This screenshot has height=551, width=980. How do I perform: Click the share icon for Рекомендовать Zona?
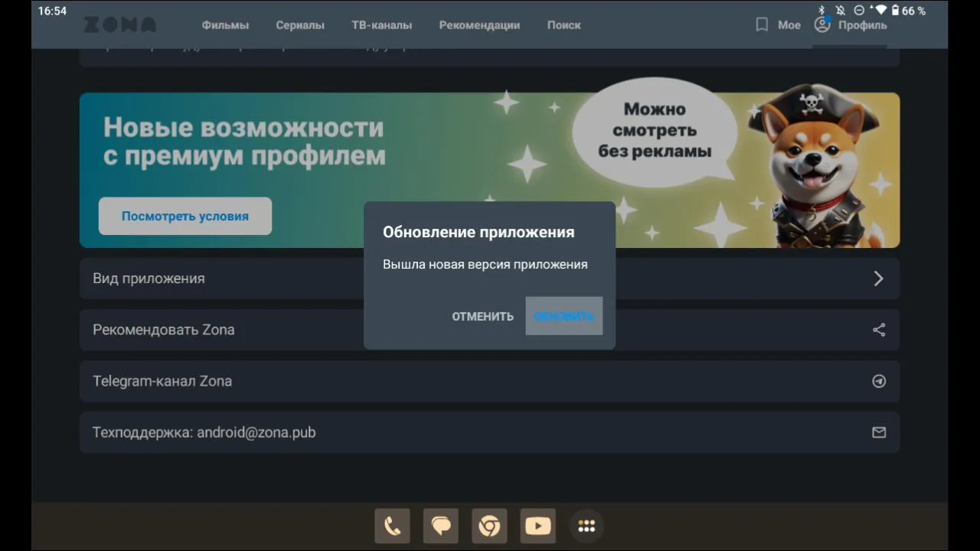(x=879, y=330)
